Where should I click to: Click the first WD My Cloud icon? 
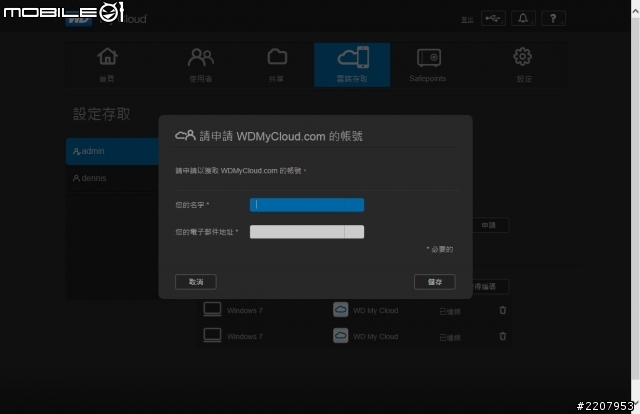pos(340,310)
